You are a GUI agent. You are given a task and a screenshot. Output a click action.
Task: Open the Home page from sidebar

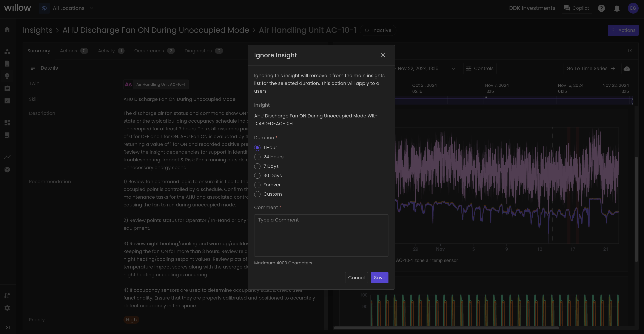(8, 29)
